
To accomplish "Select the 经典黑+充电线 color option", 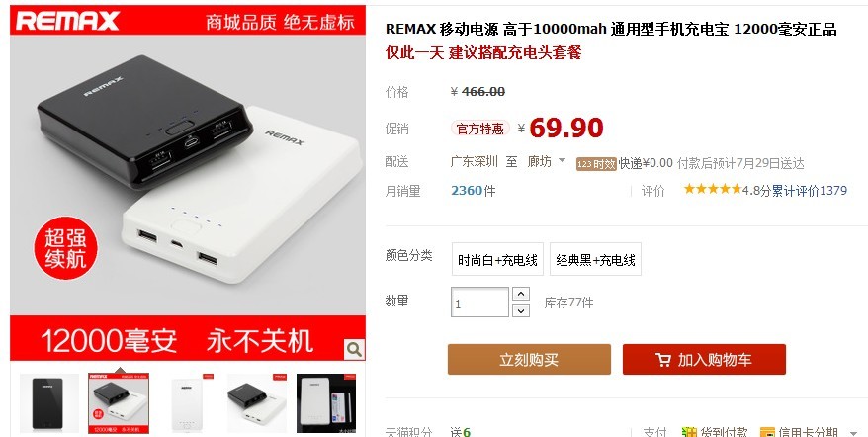I will 596,259.
